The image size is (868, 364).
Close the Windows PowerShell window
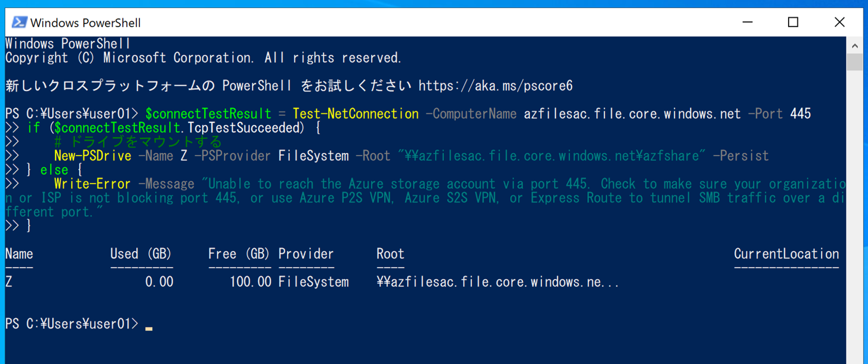pyautogui.click(x=840, y=22)
